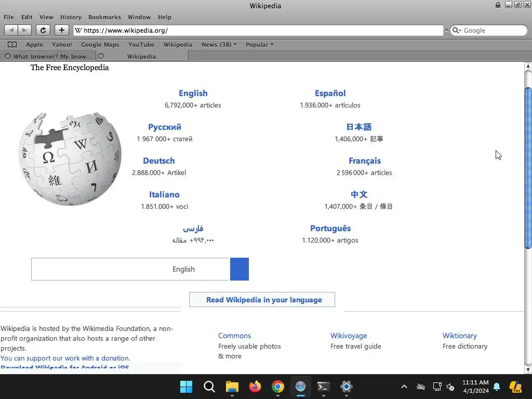Launch Firefox from the taskbar
532x399 pixels.
tap(255, 387)
